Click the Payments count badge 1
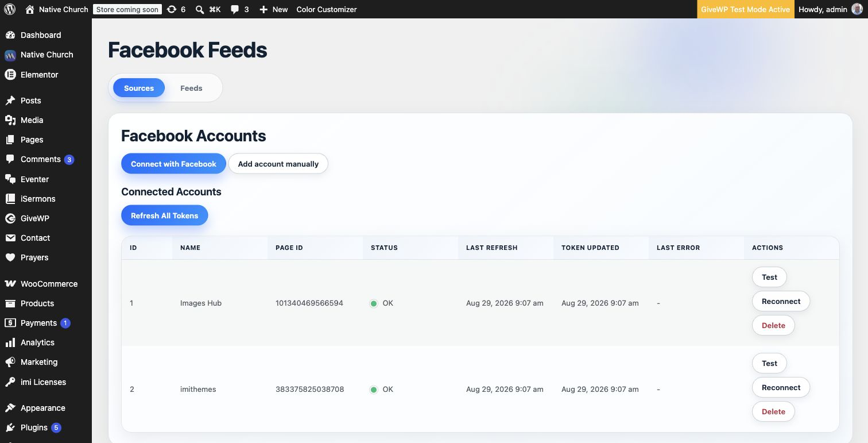 [x=65, y=323]
